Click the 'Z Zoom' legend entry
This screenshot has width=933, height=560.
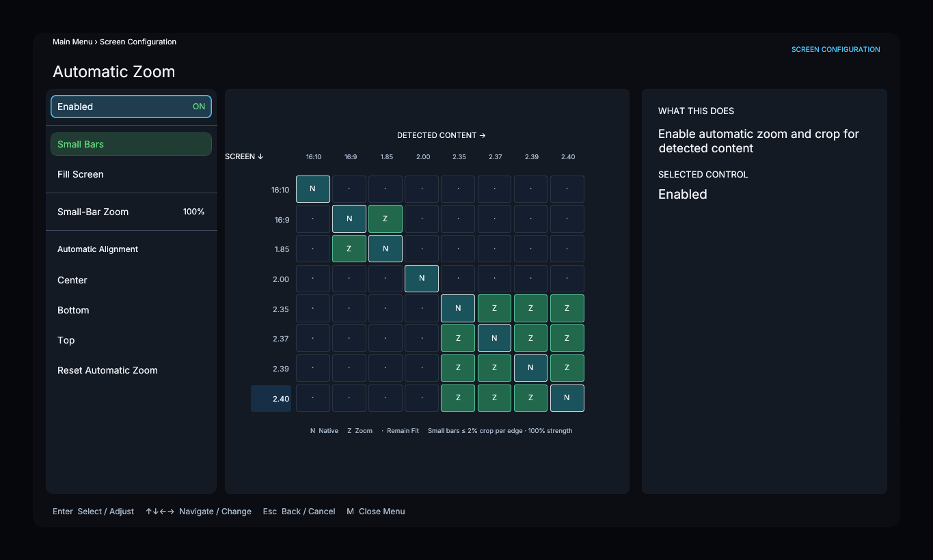point(360,431)
